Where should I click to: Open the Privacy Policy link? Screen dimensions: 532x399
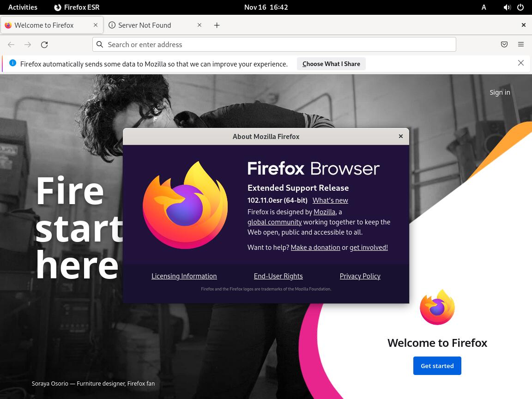coord(360,276)
